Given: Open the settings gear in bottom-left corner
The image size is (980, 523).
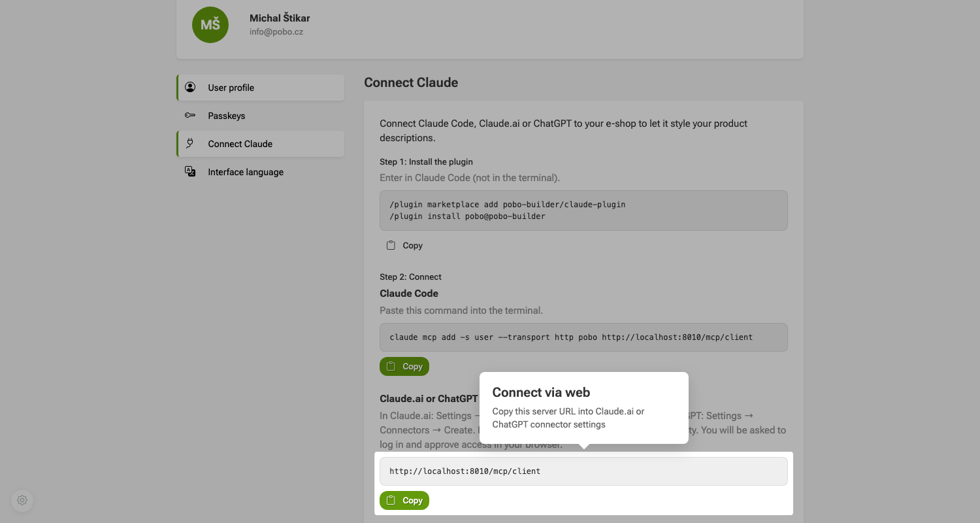Looking at the screenshot, I should click(x=22, y=500).
